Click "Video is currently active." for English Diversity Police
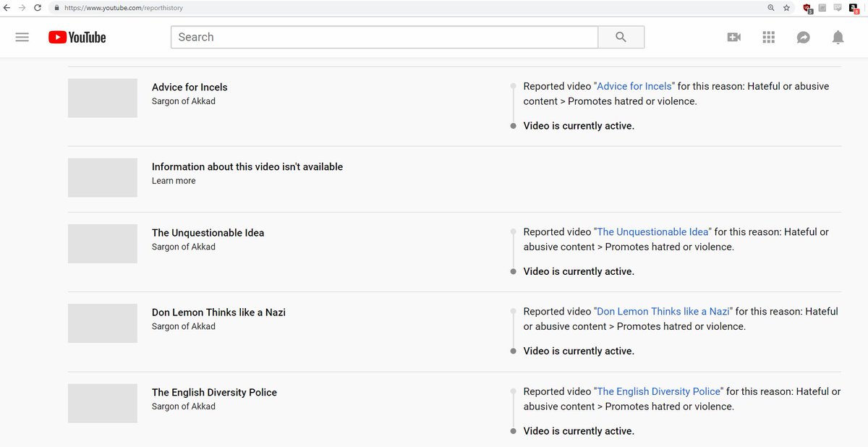 (579, 431)
